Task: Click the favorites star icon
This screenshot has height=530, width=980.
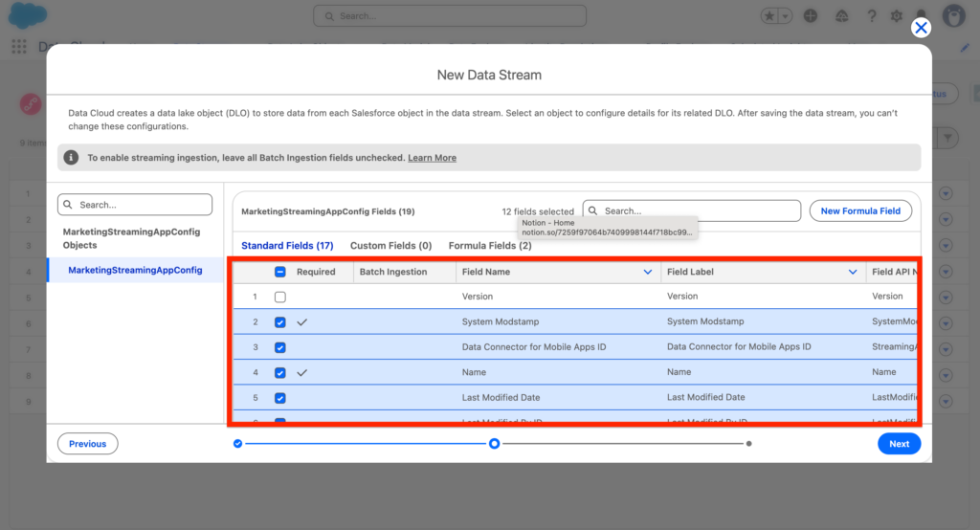Action: coord(768,16)
